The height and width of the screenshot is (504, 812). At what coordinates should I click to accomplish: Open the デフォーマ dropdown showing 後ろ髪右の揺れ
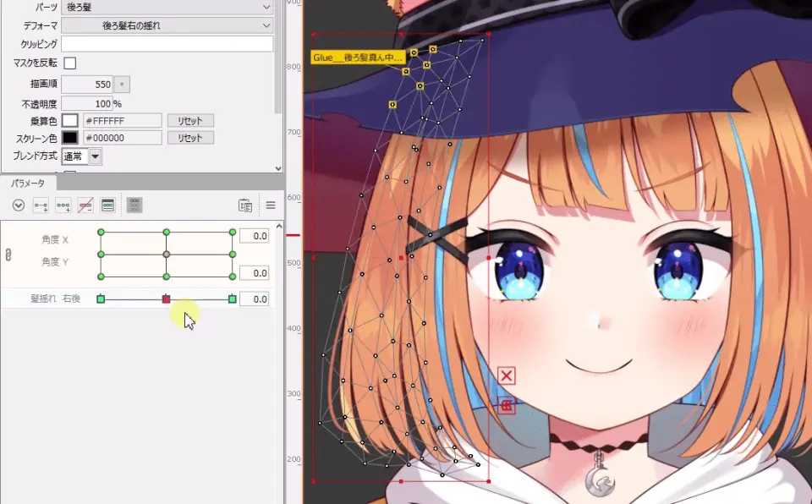(x=167, y=25)
